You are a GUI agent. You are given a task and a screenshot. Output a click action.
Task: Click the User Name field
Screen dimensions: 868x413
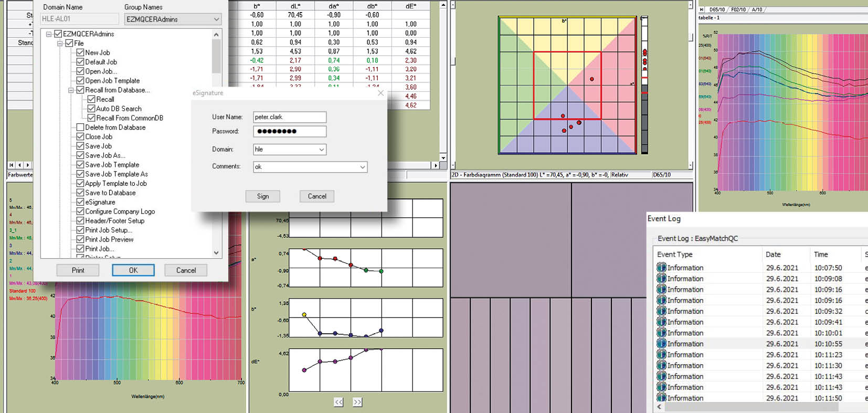click(x=289, y=117)
